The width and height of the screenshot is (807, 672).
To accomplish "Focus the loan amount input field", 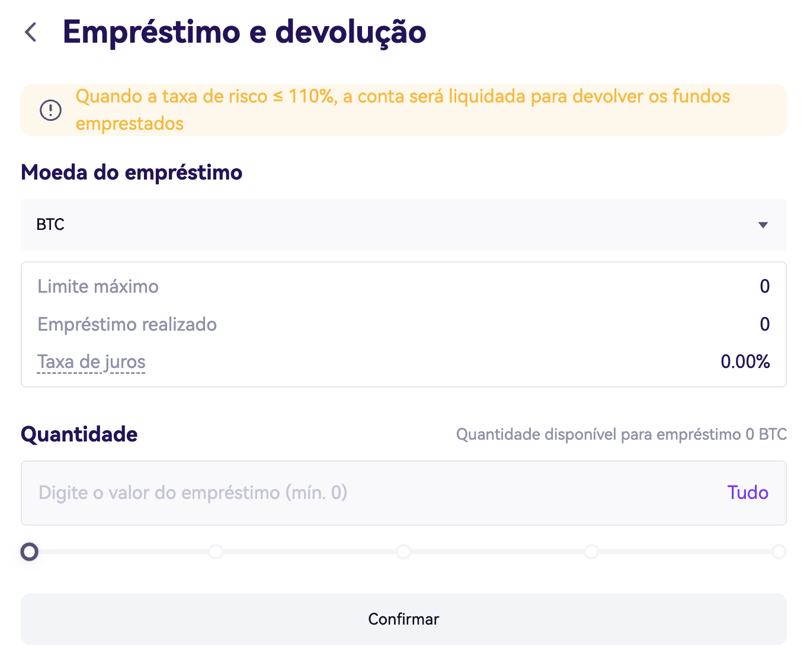I will pos(367,493).
